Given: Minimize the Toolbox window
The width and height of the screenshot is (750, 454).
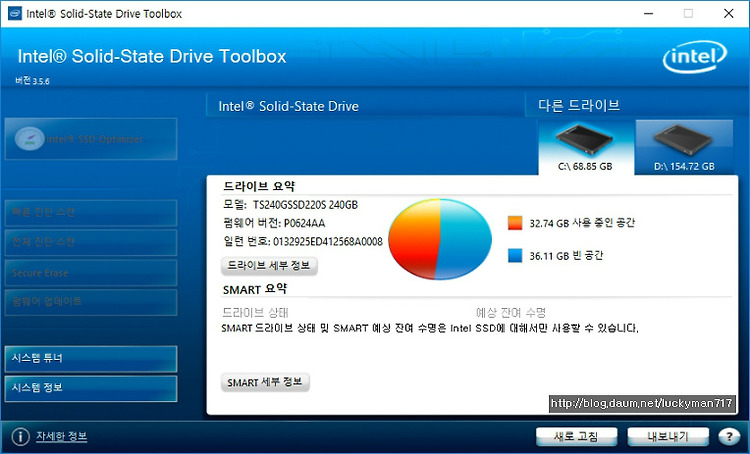Looking at the screenshot, I should [649, 13].
